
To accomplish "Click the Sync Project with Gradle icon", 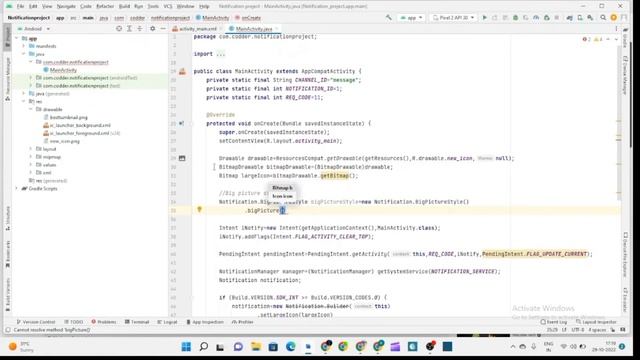I will coord(569,18).
